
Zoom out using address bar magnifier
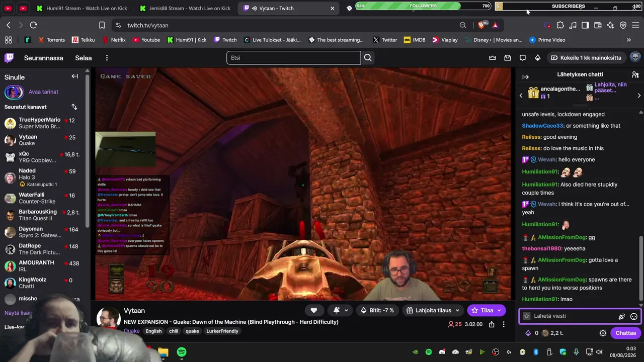click(463, 25)
